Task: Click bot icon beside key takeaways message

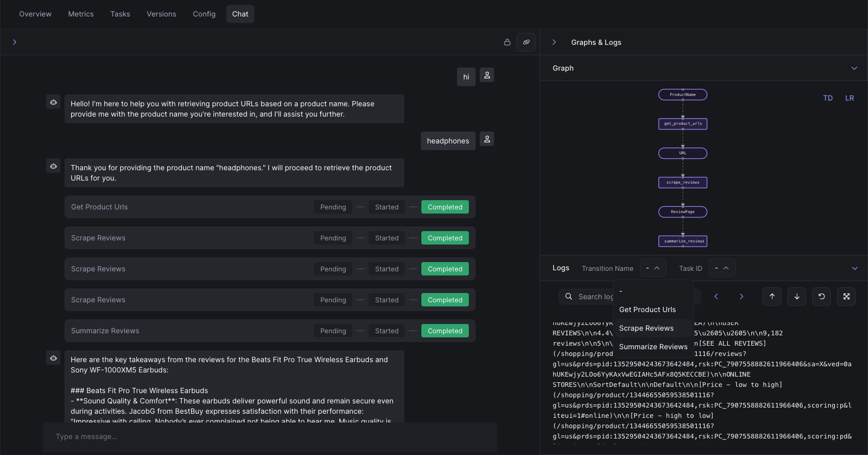Action: [x=53, y=358]
